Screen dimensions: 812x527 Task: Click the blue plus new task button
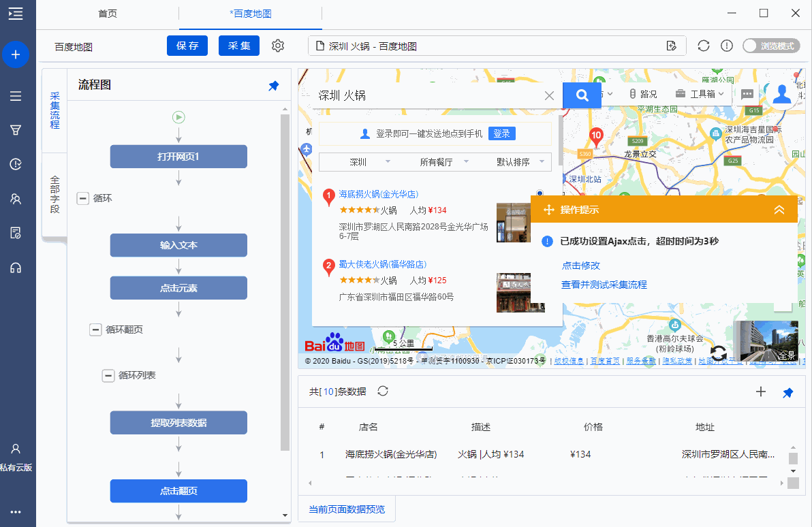16,54
